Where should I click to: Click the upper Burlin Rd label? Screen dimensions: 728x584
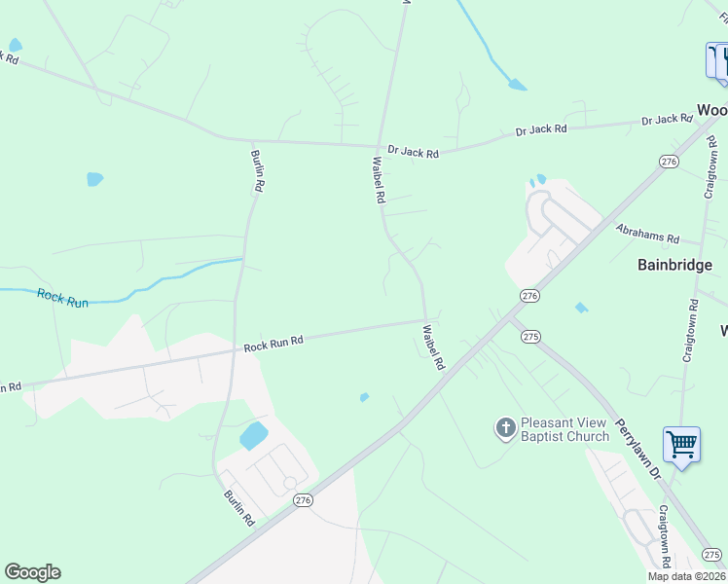(x=257, y=171)
